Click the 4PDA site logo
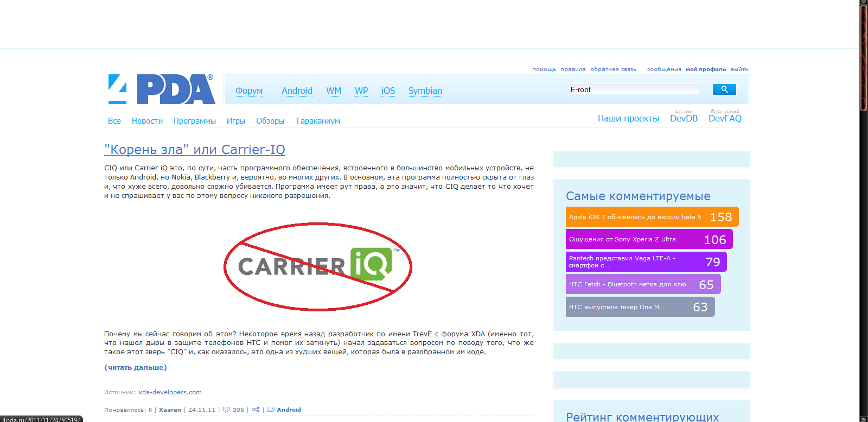This screenshot has height=422, width=868. [161, 89]
